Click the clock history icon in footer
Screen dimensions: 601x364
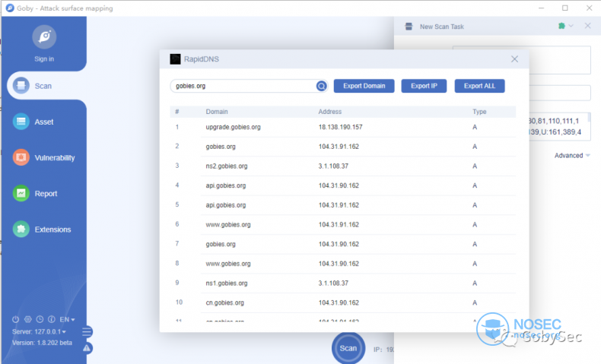(40, 319)
